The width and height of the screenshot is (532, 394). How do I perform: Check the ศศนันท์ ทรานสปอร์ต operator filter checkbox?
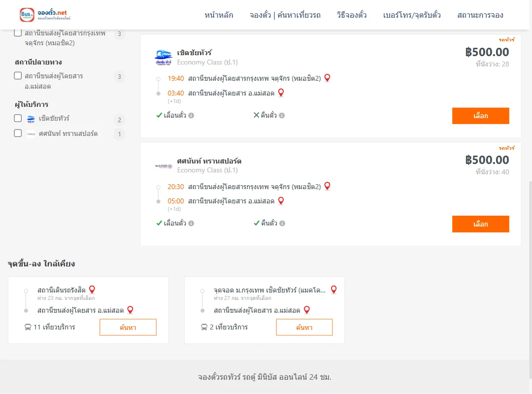(x=18, y=133)
